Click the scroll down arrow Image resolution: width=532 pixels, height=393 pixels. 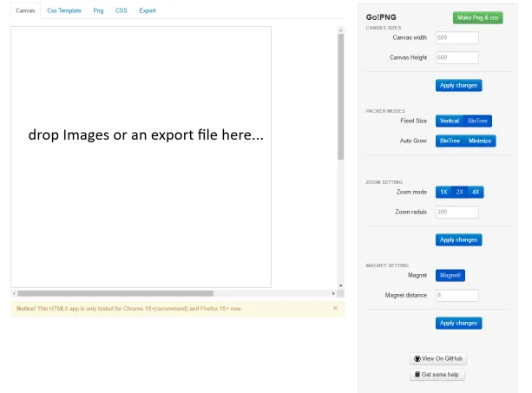click(341, 285)
